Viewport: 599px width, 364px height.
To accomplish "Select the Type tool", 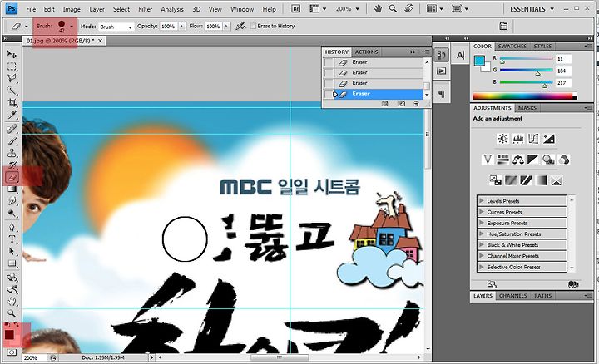I will point(12,239).
